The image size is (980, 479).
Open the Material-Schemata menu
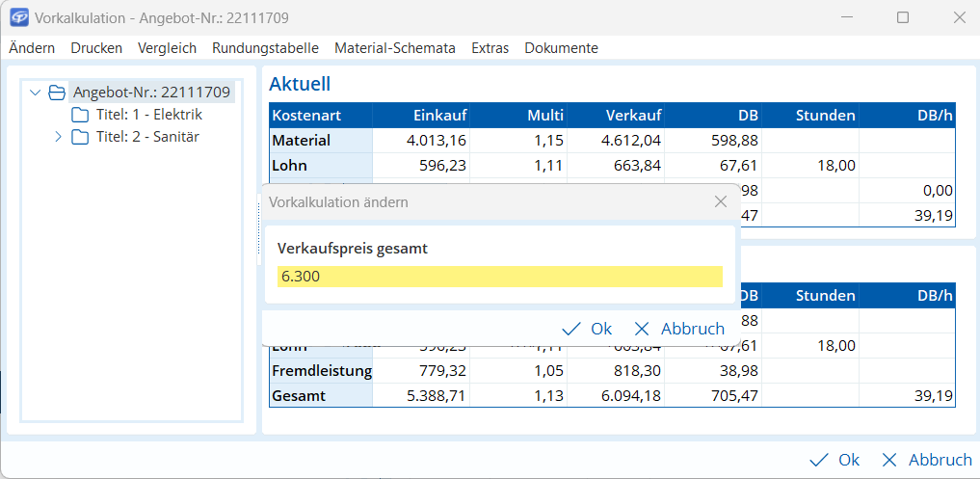(394, 48)
